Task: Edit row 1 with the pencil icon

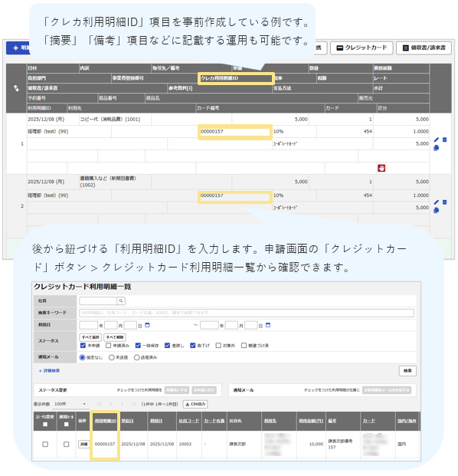Action: click(x=436, y=140)
